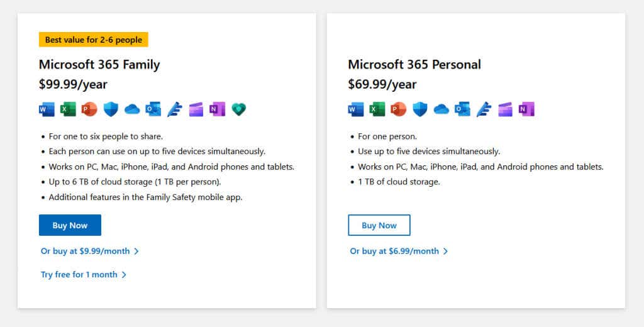Click the OneNote icon in the Personal plan

[x=526, y=109]
